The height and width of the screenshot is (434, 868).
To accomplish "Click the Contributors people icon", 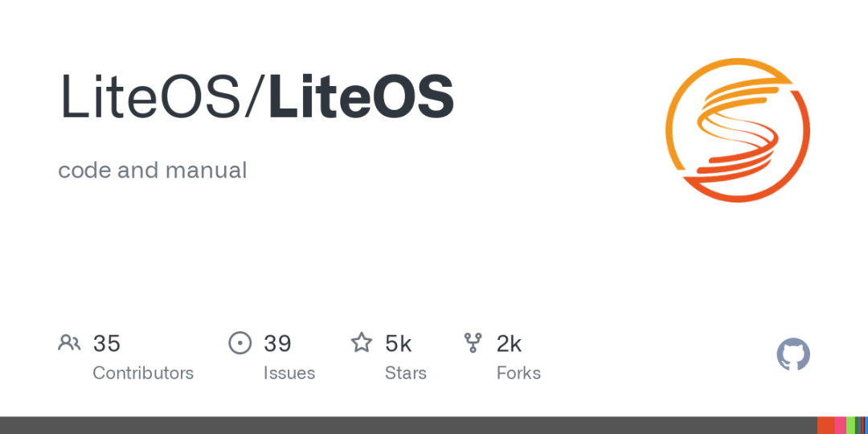I will point(69,343).
